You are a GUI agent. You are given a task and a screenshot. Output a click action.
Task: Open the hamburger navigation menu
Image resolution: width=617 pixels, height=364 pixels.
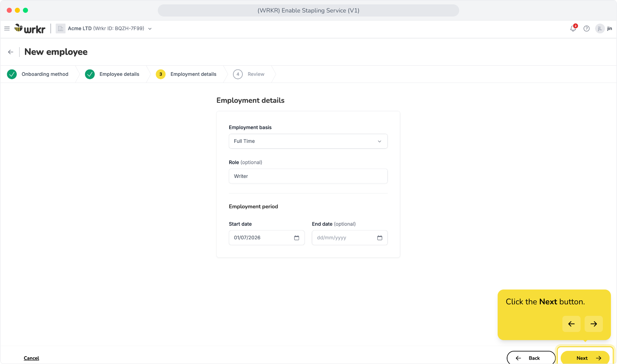(7, 29)
